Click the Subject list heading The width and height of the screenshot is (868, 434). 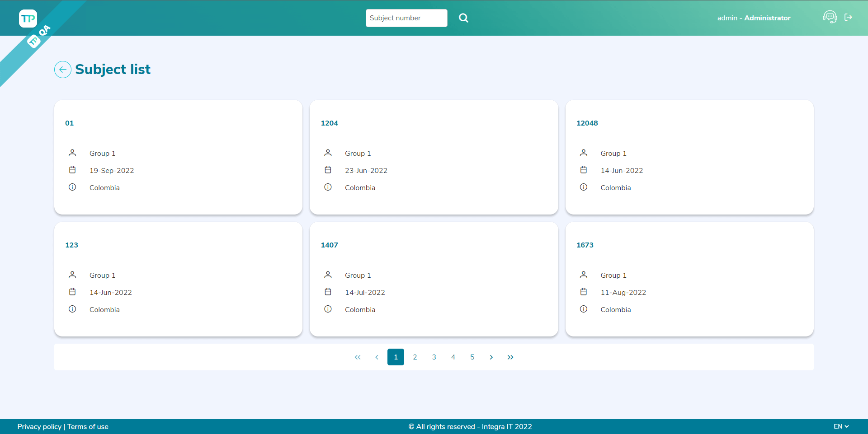113,69
